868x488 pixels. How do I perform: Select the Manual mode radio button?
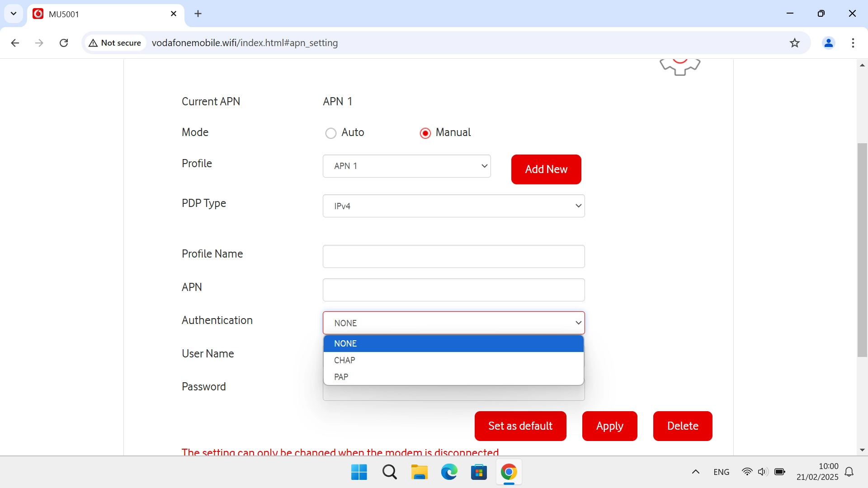point(425,133)
